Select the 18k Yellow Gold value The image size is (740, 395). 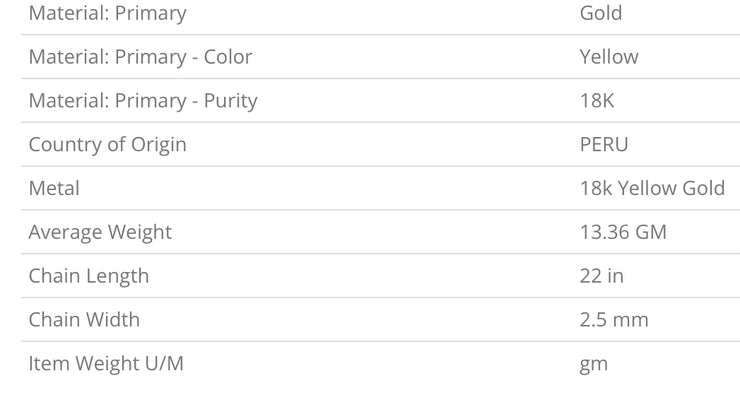(652, 188)
